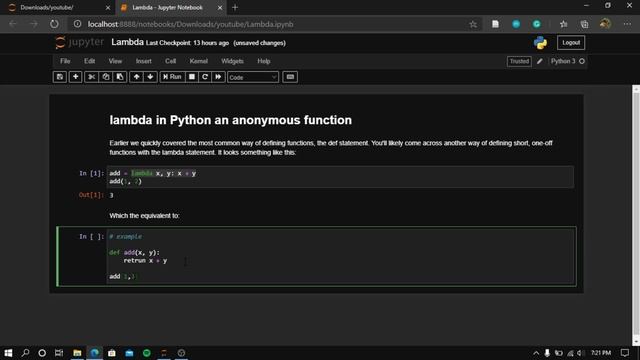Go back in browser history

tap(13, 24)
